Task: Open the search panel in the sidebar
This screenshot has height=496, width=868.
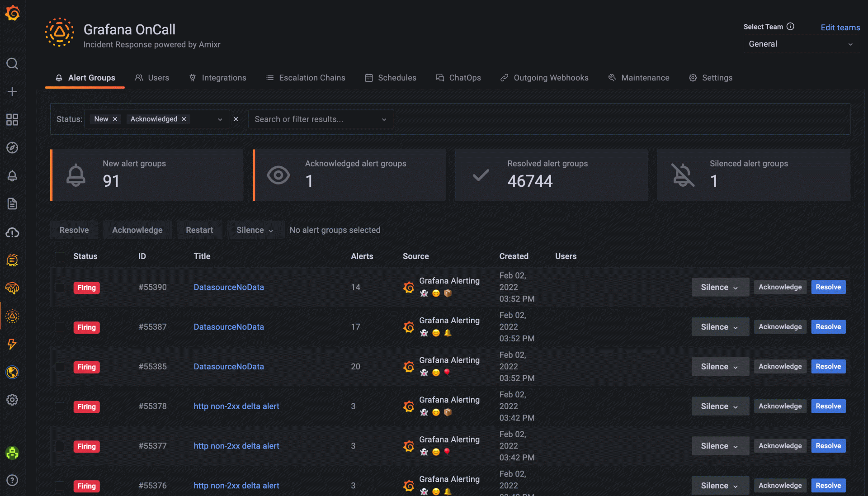Action: [x=12, y=63]
